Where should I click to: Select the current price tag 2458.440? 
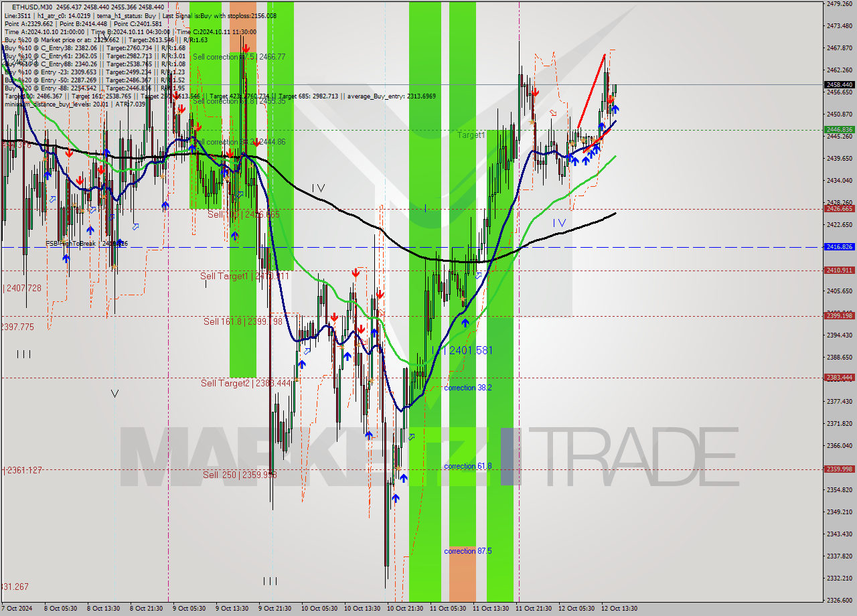coord(840,84)
